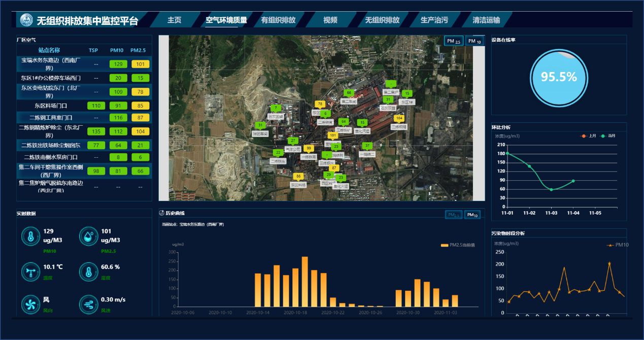Click the platform logo emblem in header

click(26, 20)
